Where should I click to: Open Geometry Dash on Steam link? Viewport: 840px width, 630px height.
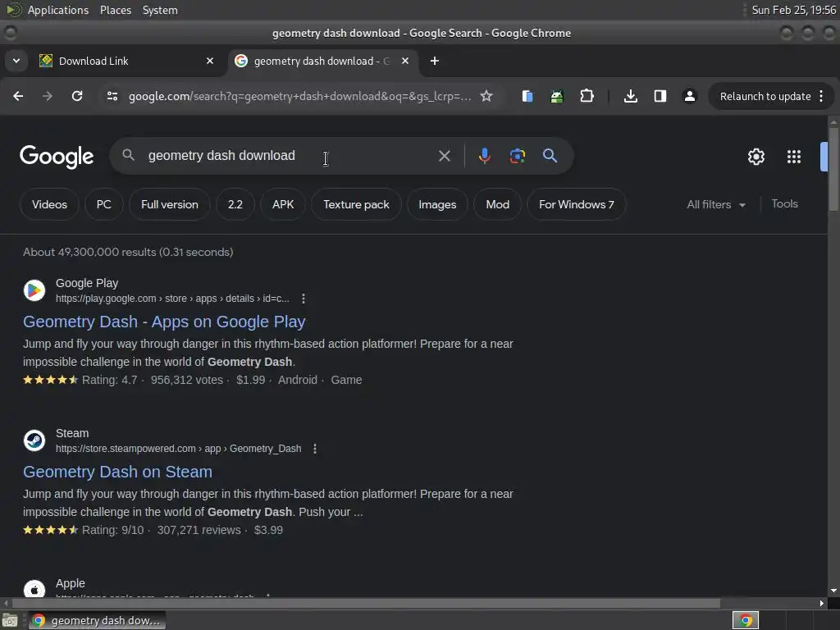[x=117, y=472]
